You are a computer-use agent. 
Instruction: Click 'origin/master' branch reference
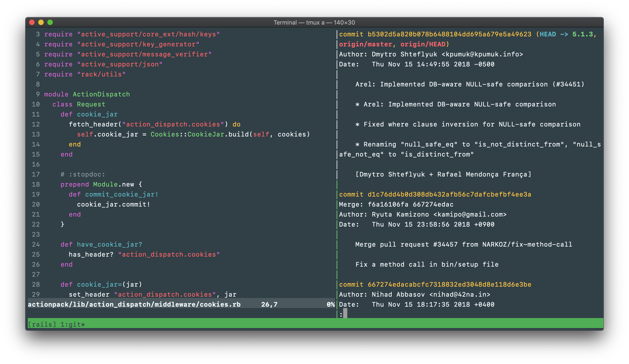coord(365,44)
